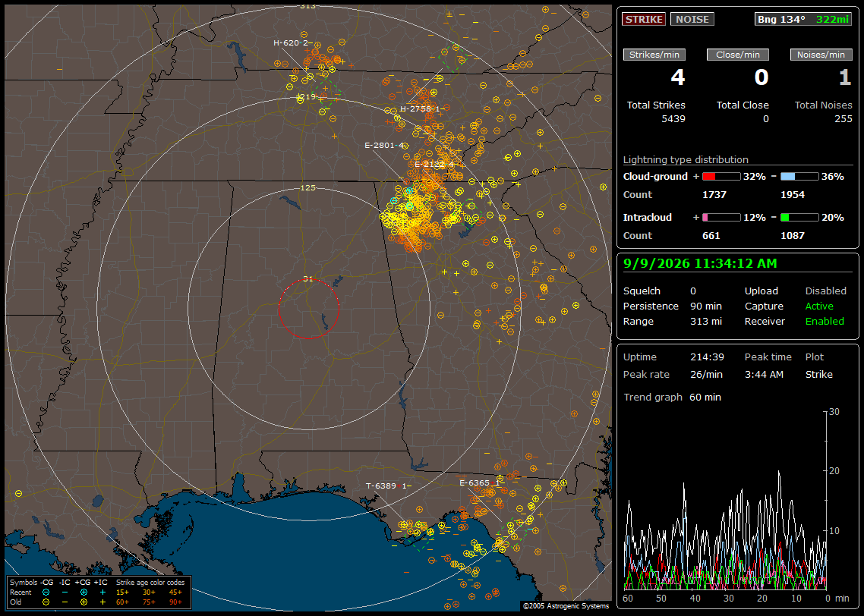This screenshot has width=864, height=616.
Task: Click the green negative intracloud bar
Action: point(799,218)
